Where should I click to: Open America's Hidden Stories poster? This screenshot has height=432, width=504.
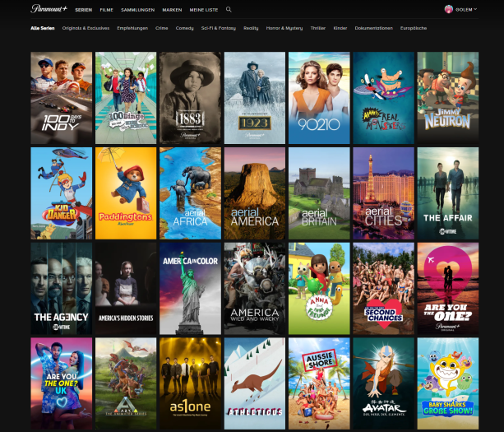(126, 289)
